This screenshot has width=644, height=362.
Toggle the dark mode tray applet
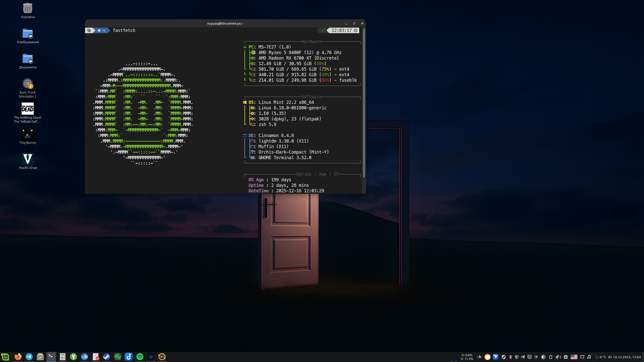(543, 357)
